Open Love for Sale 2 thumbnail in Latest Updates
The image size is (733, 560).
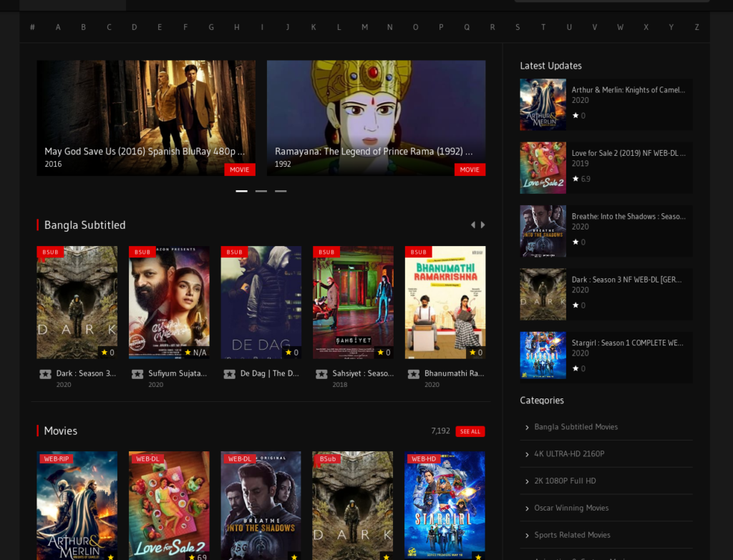tap(543, 167)
